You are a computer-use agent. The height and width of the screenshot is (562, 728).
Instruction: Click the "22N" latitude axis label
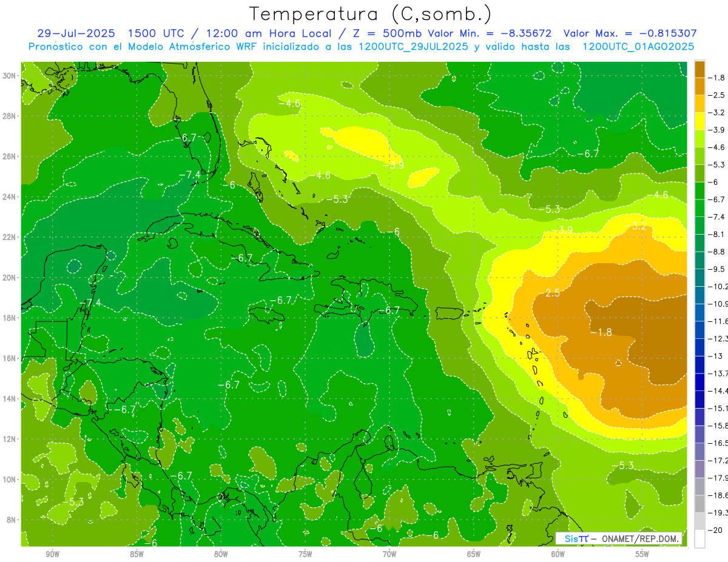point(10,237)
